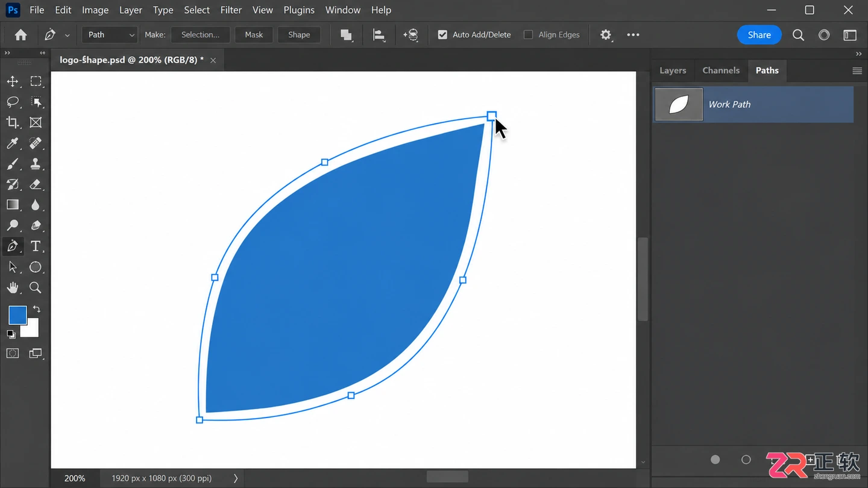Screen dimensions: 868x488
Task: Open the workspace switcher icon
Action: pos(850,35)
